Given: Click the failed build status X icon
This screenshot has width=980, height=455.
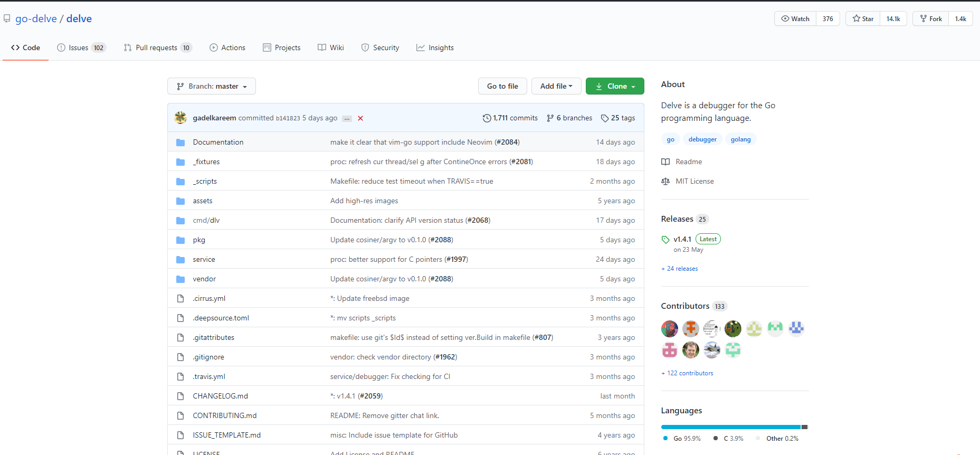Looking at the screenshot, I should click(360, 118).
